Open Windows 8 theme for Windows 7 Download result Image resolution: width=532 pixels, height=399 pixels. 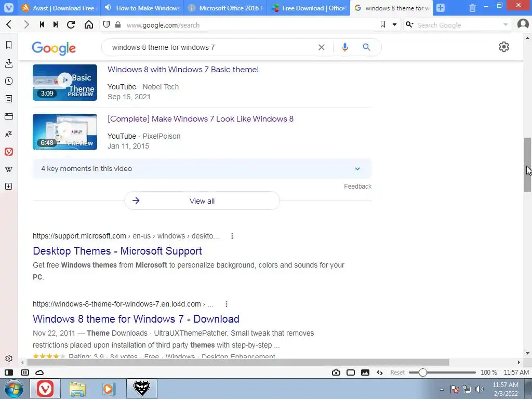[x=136, y=319]
